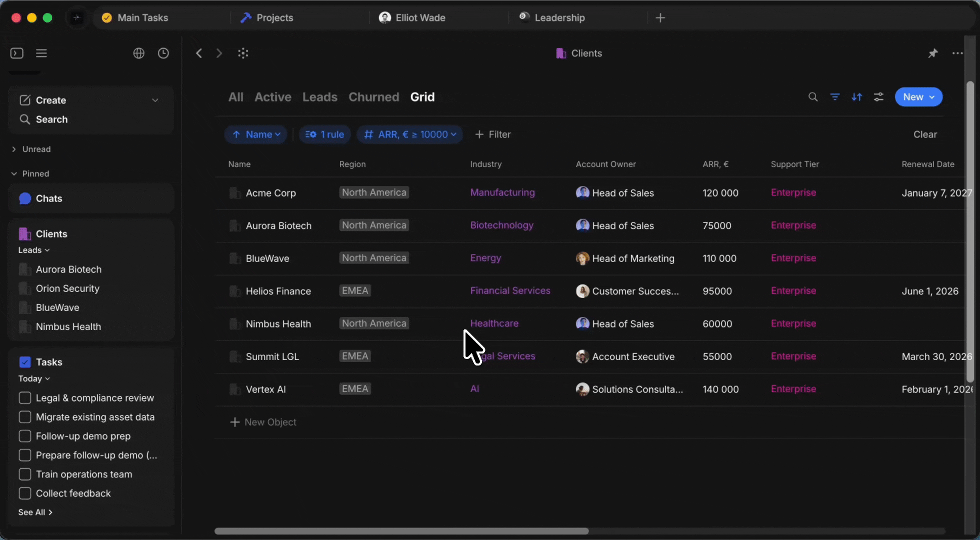The width and height of the screenshot is (980, 540).
Task: Open view settings sliders icon
Action: pos(878,97)
